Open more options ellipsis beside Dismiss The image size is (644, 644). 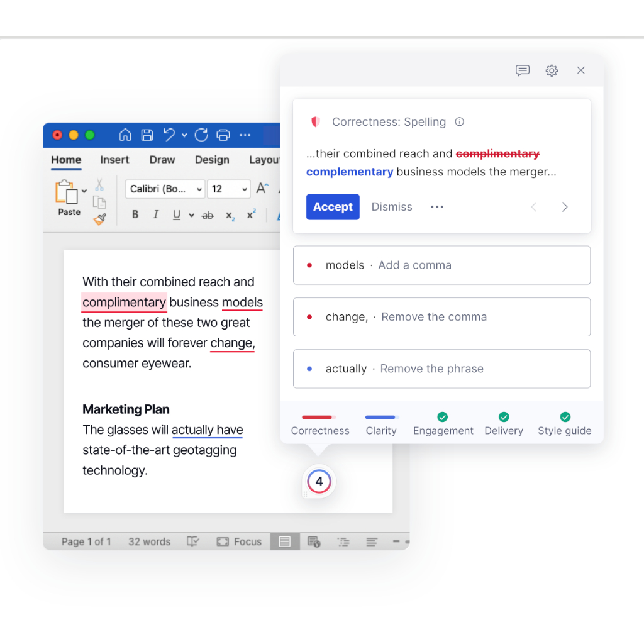pos(437,206)
